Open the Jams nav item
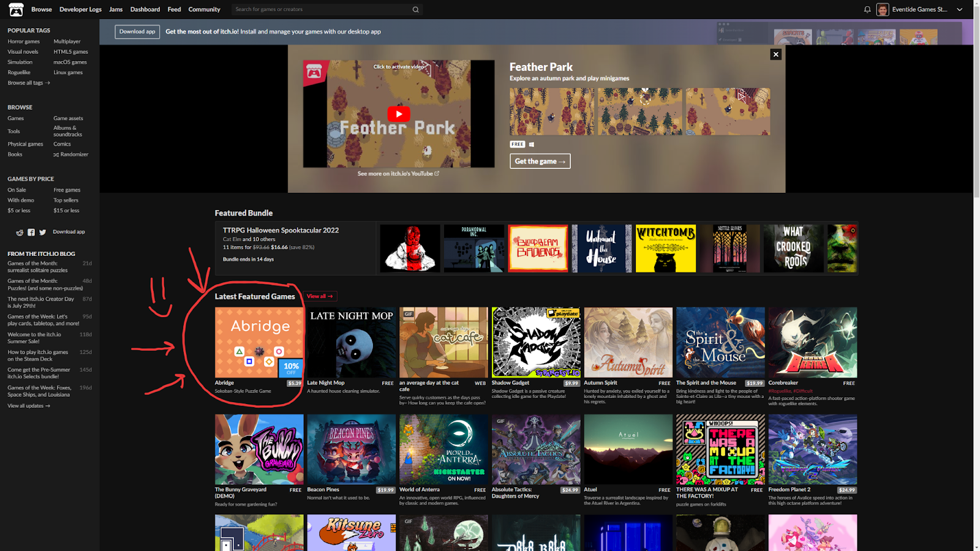This screenshot has width=980, height=551. click(116, 9)
